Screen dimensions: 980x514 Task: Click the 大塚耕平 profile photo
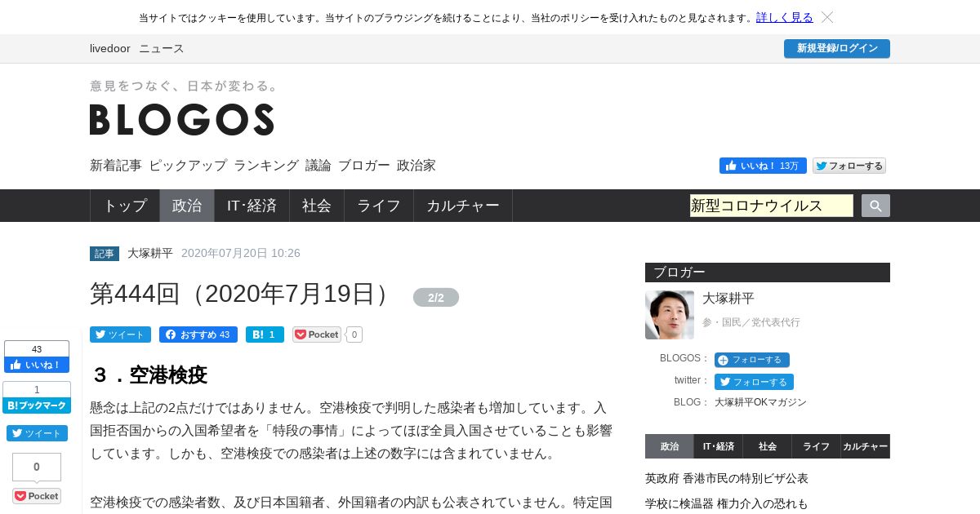(x=670, y=315)
